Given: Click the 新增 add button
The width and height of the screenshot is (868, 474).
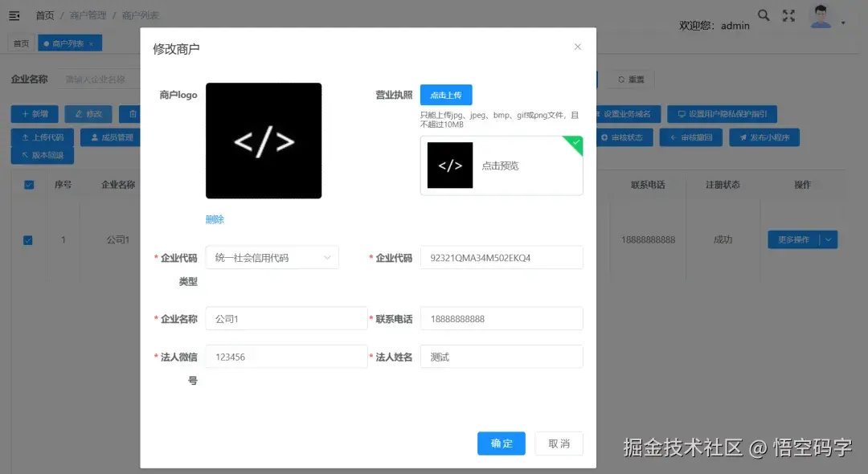Looking at the screenshot, I should (x=34, y=113).
